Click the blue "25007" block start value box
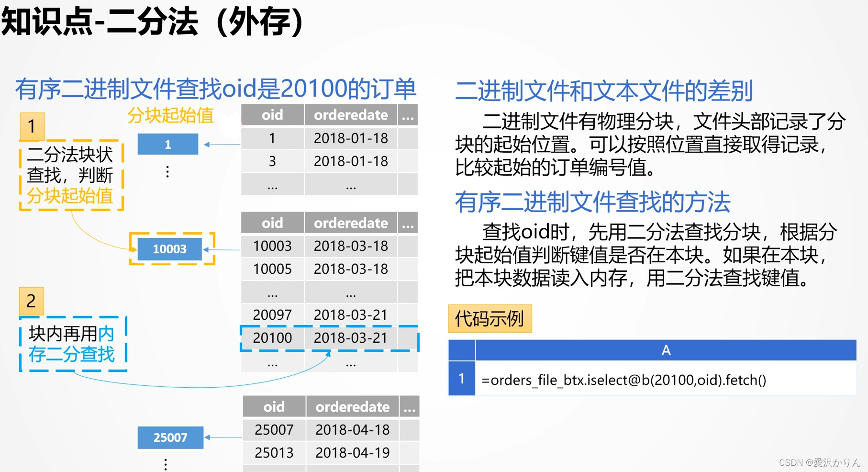Image resolution: width=868 pixels, height=472 pixels. [x=170, y=437]
